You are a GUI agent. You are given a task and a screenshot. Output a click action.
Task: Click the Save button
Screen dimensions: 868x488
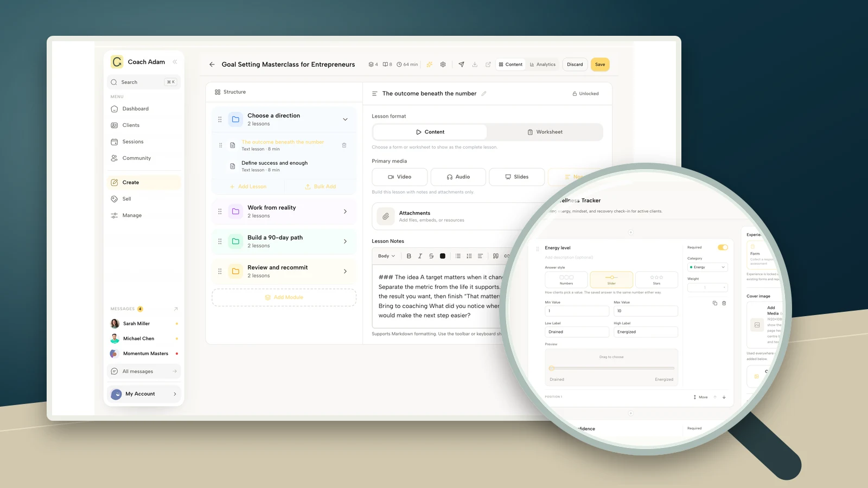600,65
